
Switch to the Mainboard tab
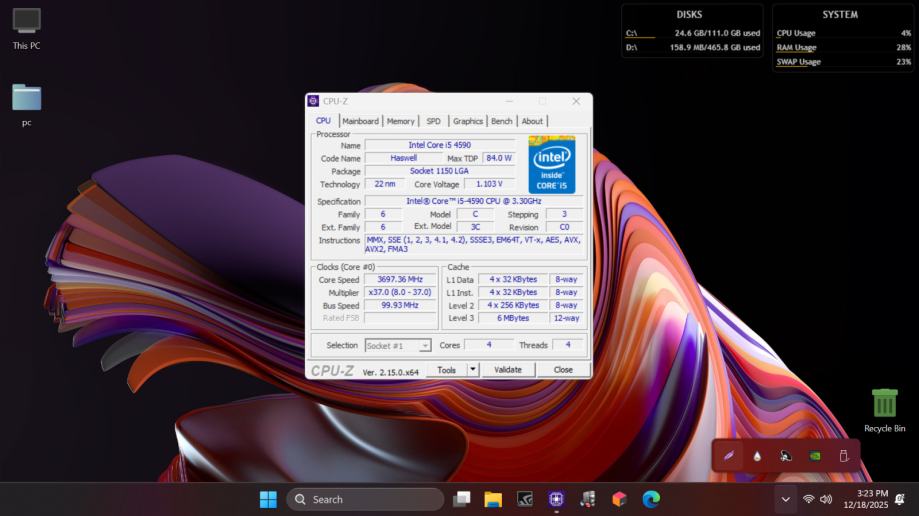[x=360, y=121]
